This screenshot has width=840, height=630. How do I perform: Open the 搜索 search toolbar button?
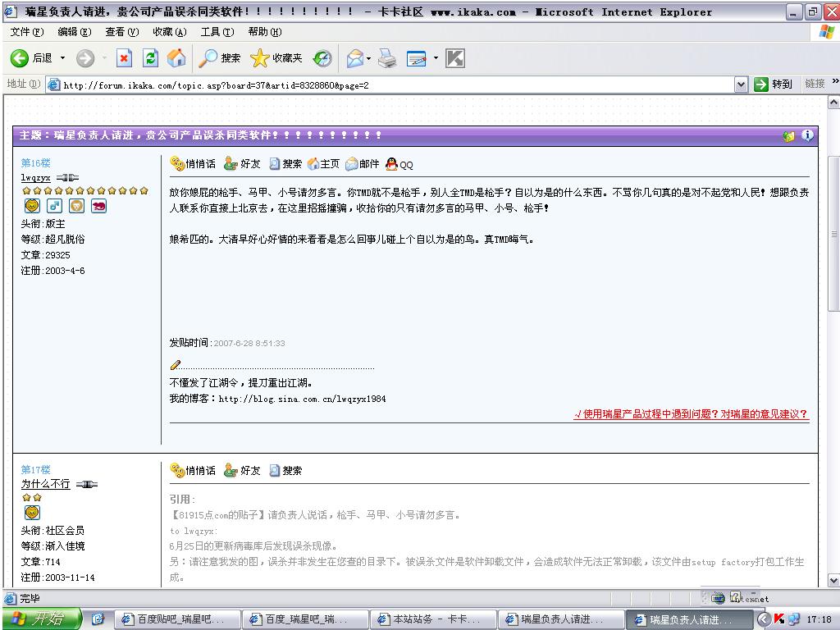point(219,58)
